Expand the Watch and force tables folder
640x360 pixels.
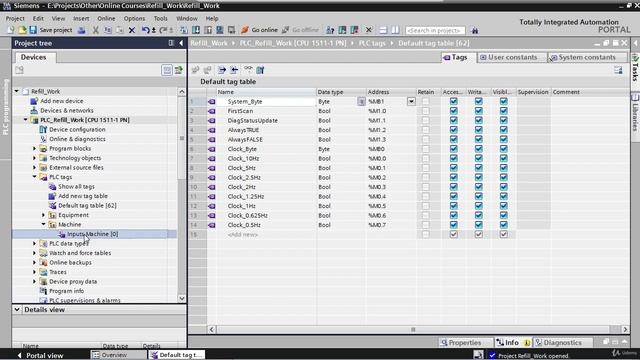(35, 253)
